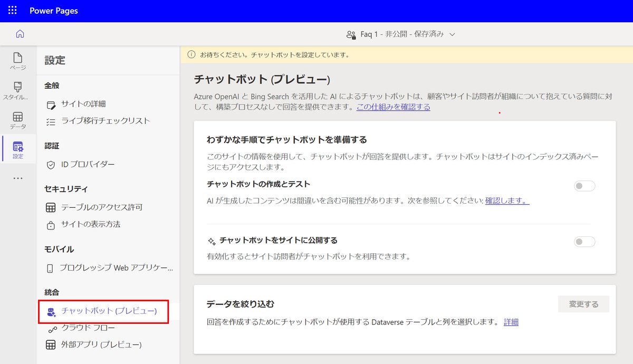
Task: Toggle チャットボットをサイトに公開する switch
Action: point(584,242)
